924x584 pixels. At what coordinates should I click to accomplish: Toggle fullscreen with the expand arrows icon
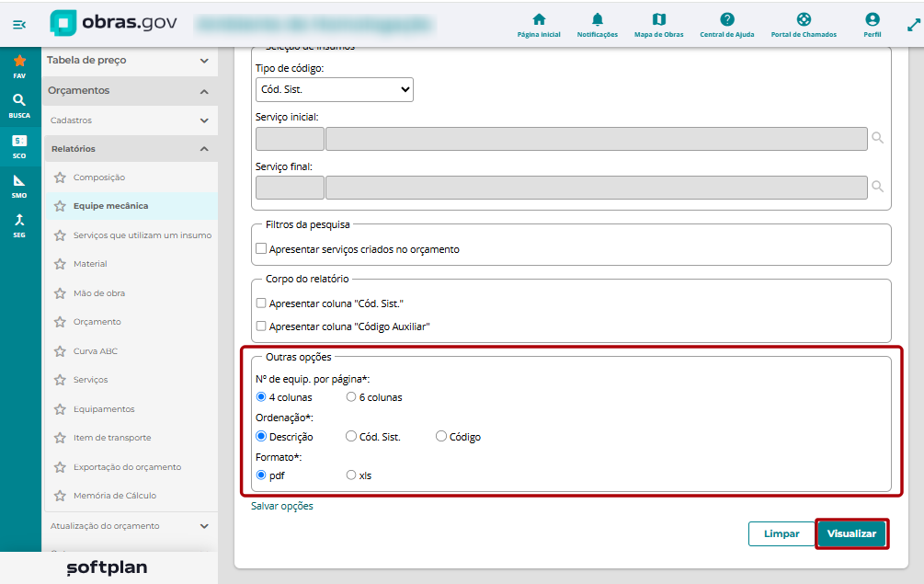[x=913, y=26]
